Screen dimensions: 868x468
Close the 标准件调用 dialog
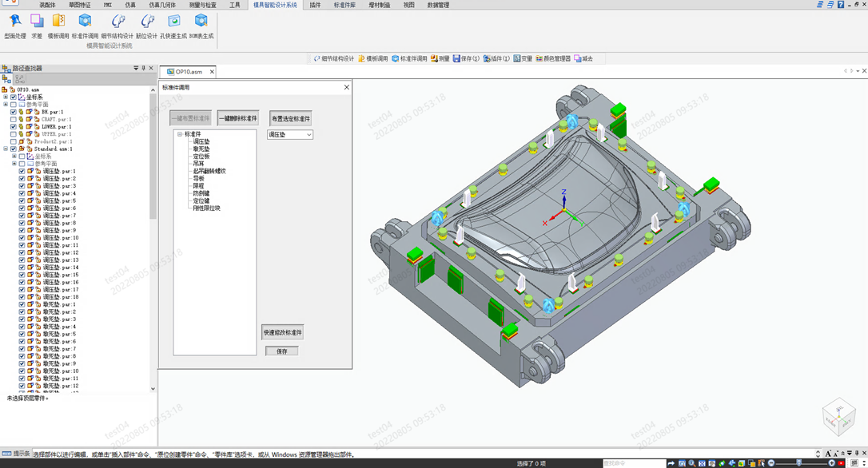347,87
